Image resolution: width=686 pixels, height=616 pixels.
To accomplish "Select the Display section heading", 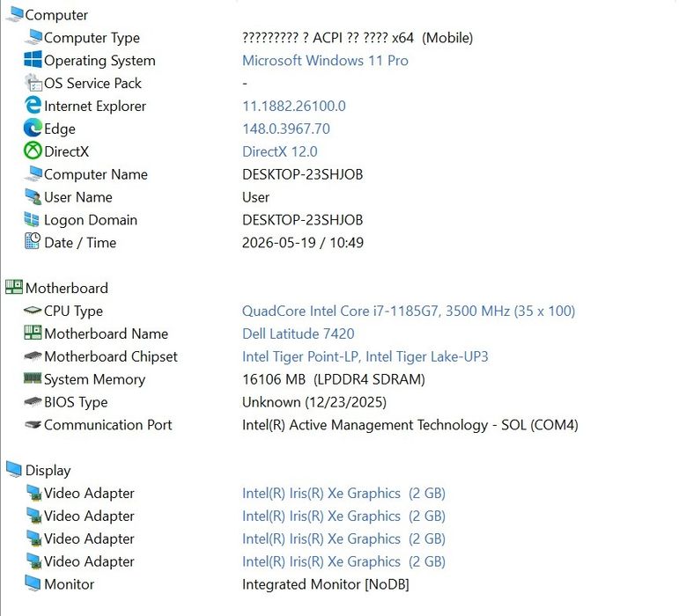I will tap(48, 471).
